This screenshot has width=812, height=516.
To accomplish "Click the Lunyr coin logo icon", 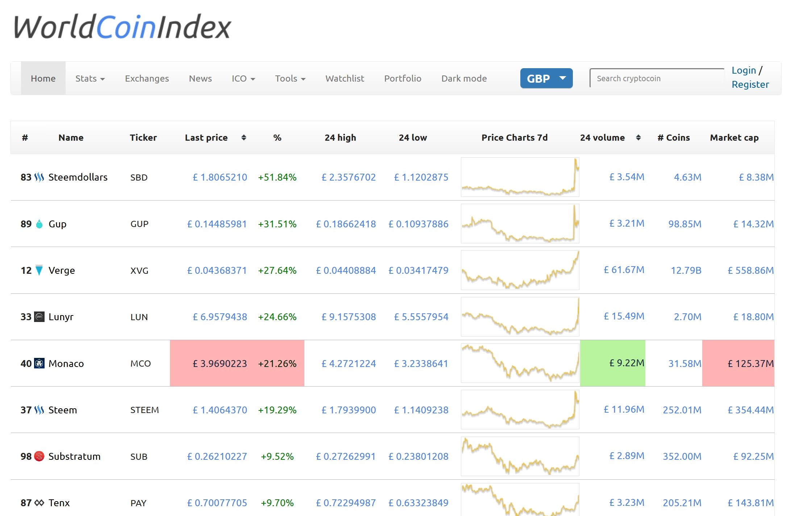I will (39, 317).
